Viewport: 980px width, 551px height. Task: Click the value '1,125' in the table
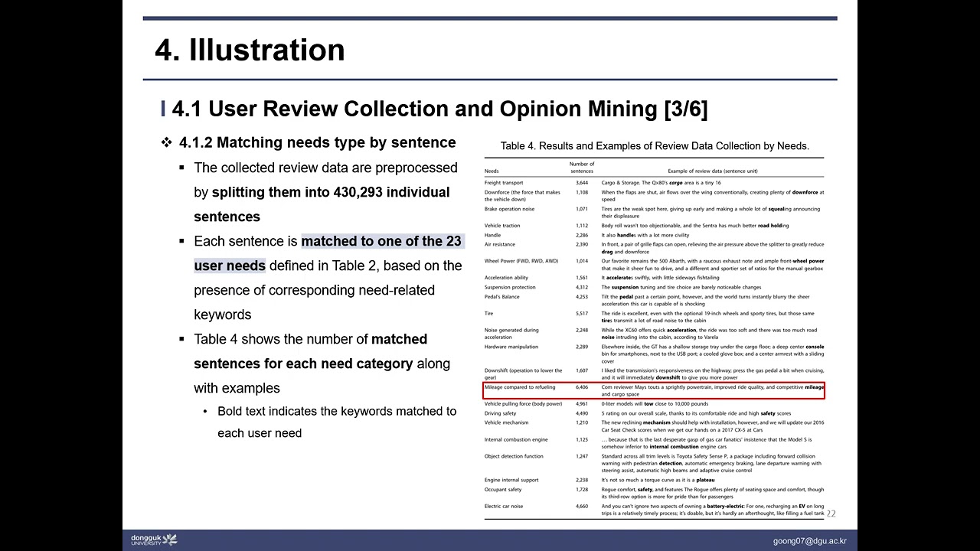tap(582, 439)
